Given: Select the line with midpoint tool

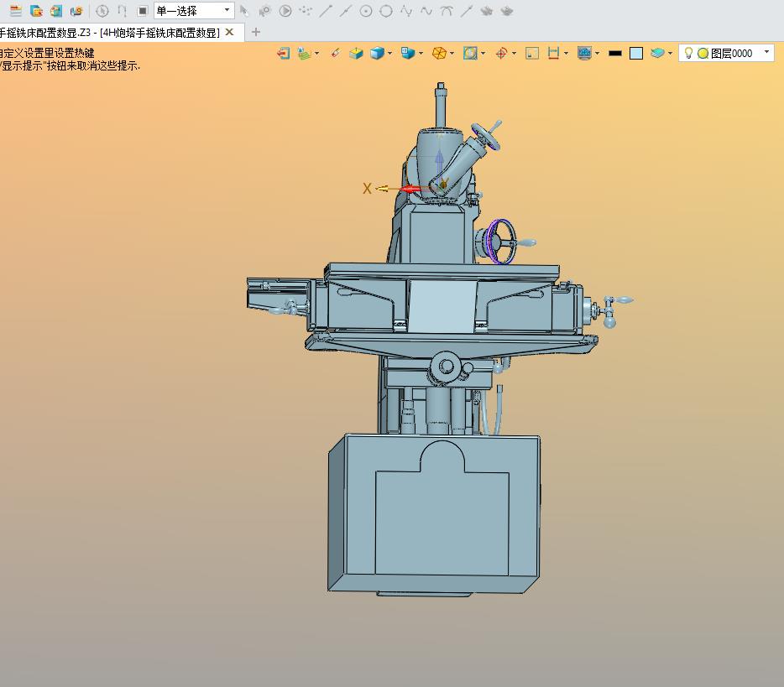Looking at the screenshot, I should (x=346, y=11).
